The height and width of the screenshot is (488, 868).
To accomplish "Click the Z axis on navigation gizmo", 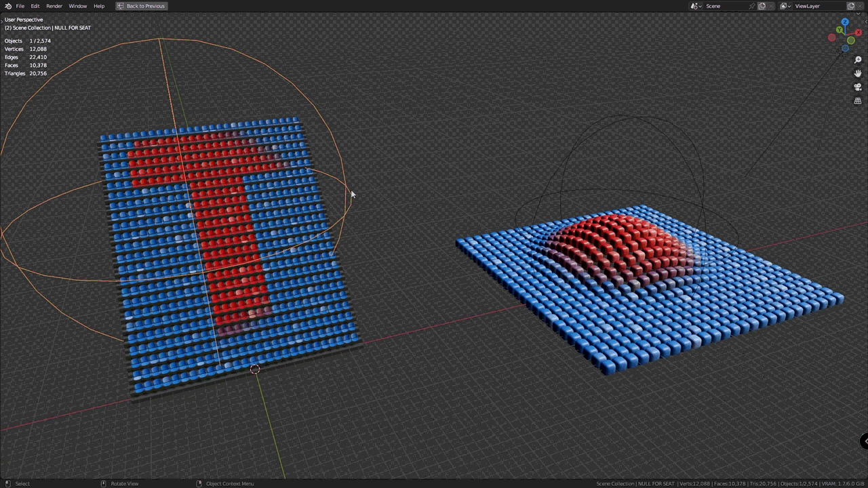I will click(x=844, y=23).
